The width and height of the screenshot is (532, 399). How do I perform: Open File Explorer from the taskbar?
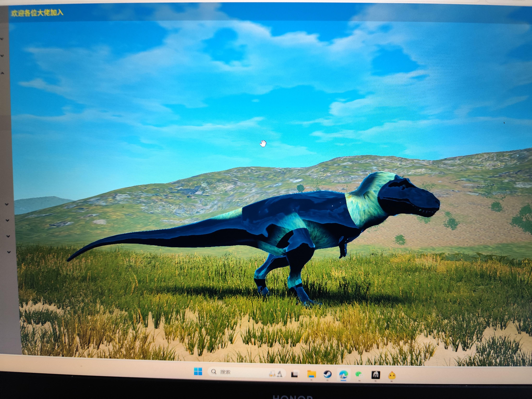pos(312,374)
